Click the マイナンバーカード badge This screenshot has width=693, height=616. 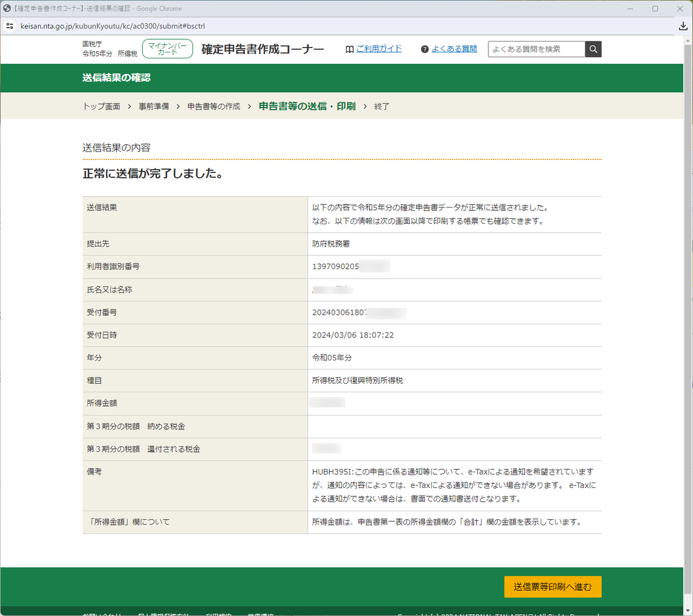[167, 49]
